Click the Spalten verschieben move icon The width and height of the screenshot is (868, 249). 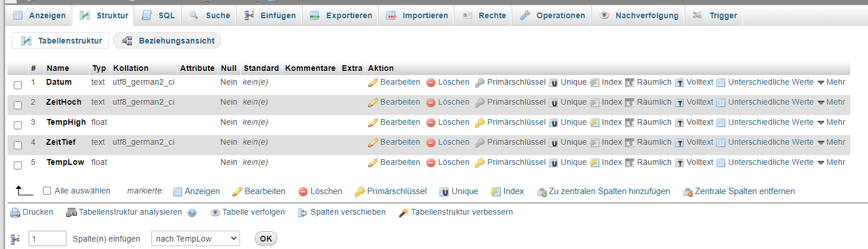(x=303, y=212)
